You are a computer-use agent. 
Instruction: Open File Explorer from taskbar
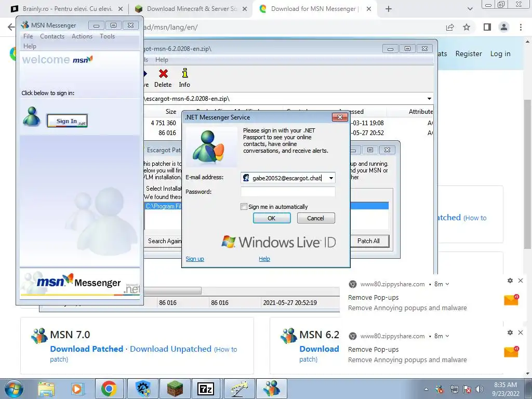46,389
